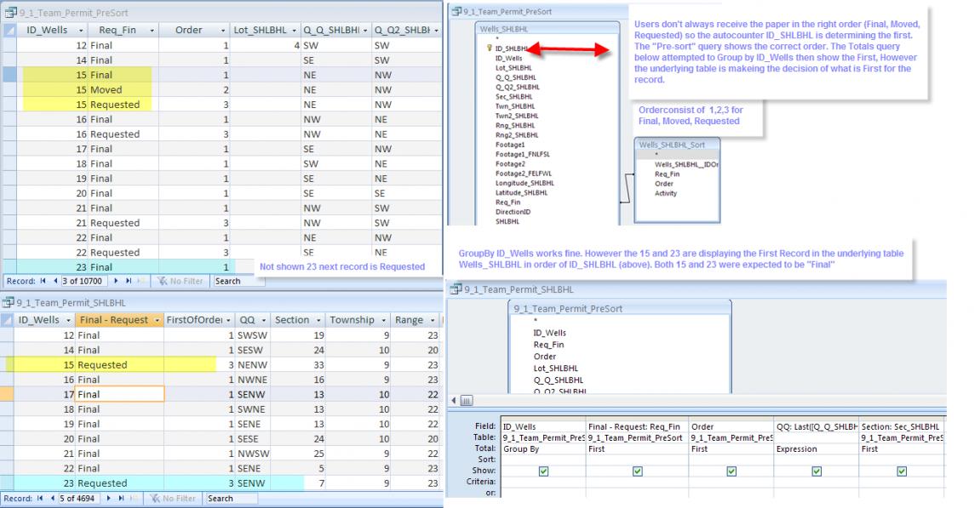Click row selector for highlighted 15 Final row
Viewport: 980px width, 508px height.
pos(9,75)
